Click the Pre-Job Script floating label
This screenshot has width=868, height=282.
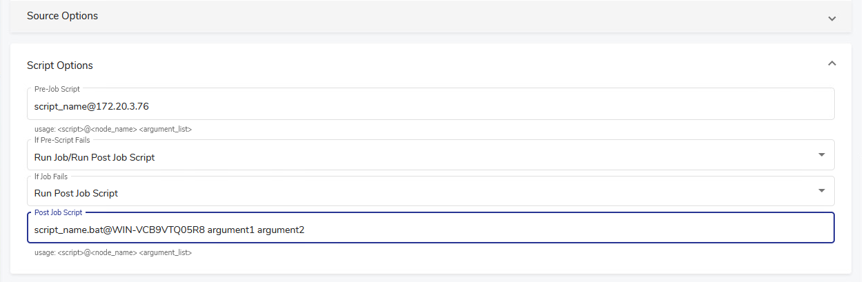click(57, 89)
